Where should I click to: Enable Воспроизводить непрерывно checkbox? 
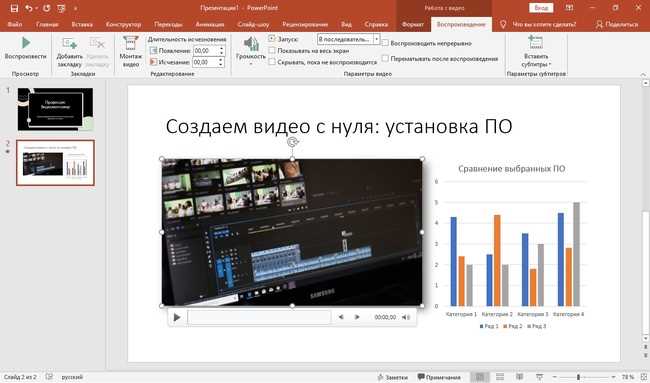(x=385, y=43)
